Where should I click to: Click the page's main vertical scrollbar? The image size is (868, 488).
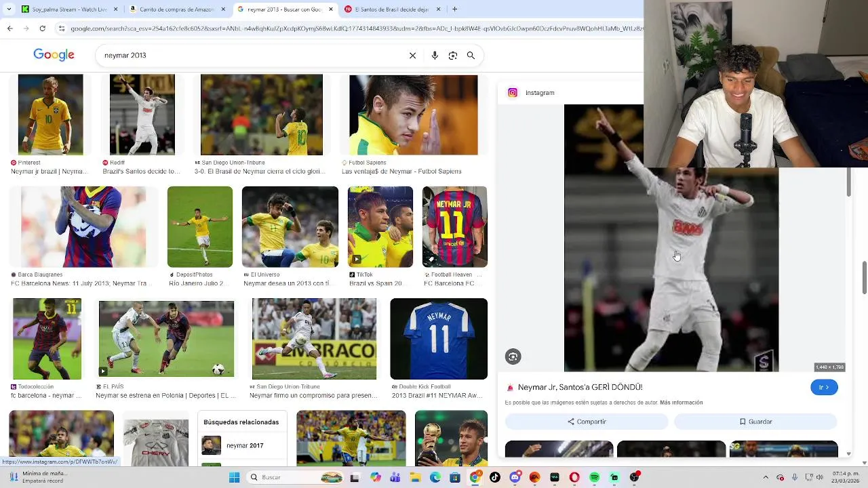[x=864, y=277]
